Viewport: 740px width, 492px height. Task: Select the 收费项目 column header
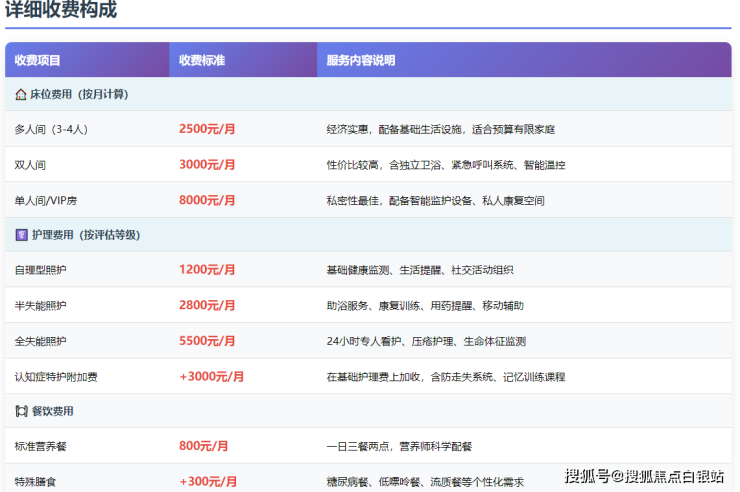tap(38, 60)
